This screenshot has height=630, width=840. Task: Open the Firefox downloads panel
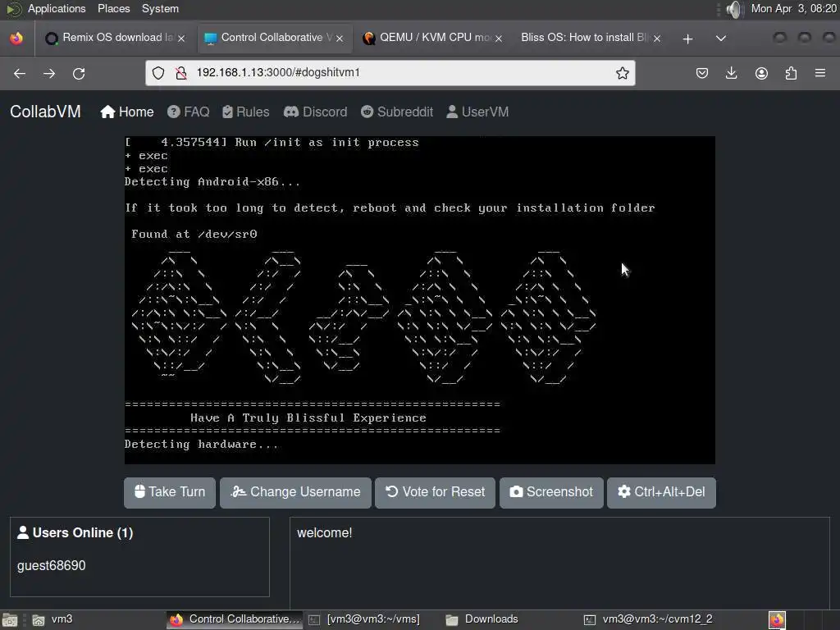point(731,73)
